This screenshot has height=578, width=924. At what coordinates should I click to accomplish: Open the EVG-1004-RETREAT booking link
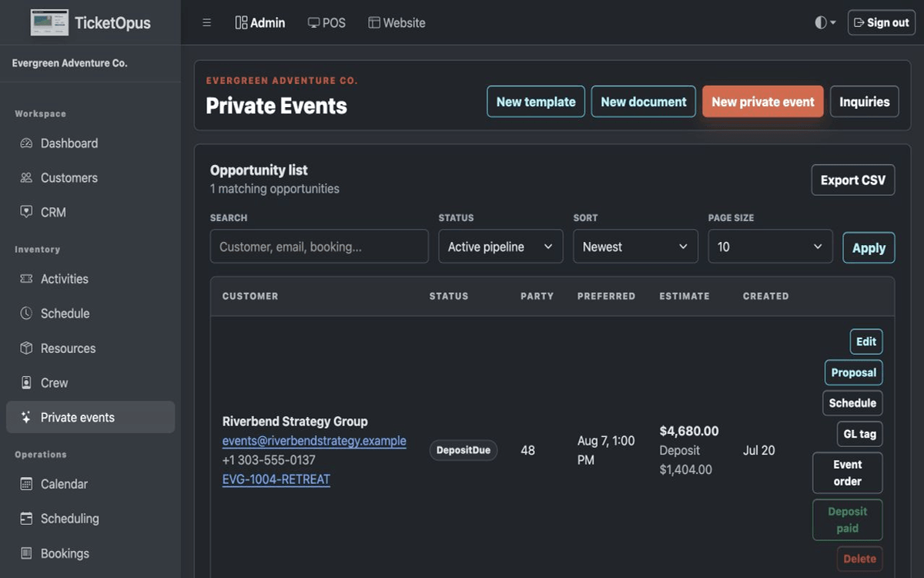(x=276, y=479)
